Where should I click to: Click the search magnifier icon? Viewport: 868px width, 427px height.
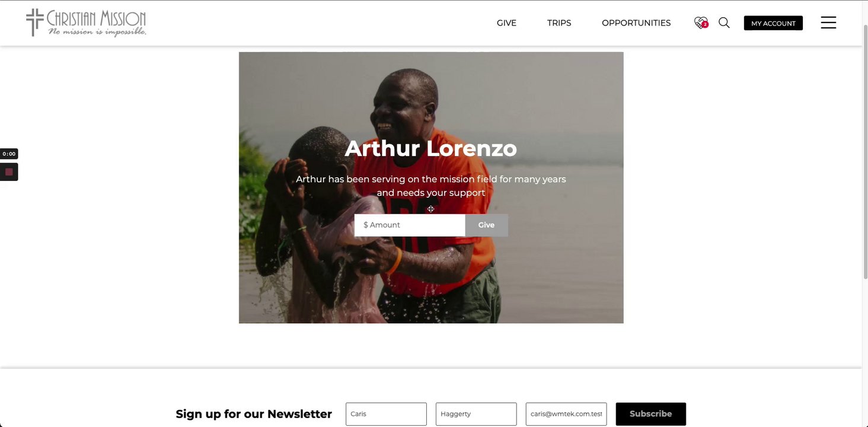[x=724, y=23]
